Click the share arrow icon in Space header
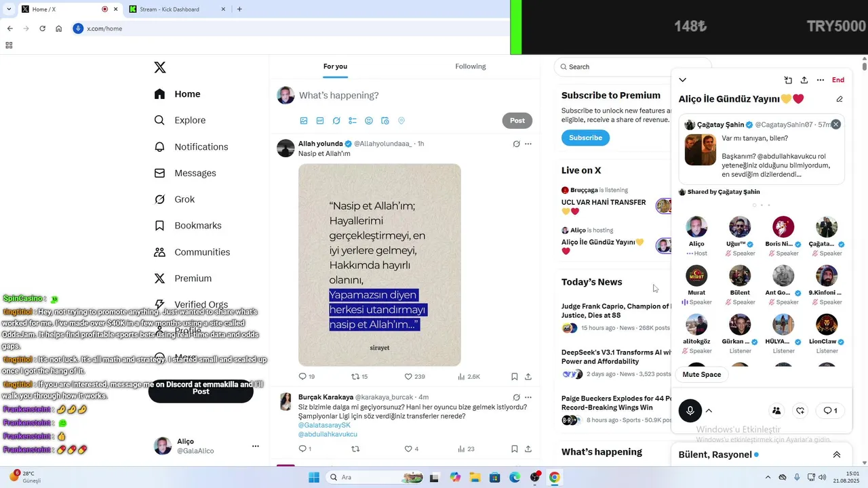Image resolution: width=868 pixels, height=488 pixels. click(804, 80)
